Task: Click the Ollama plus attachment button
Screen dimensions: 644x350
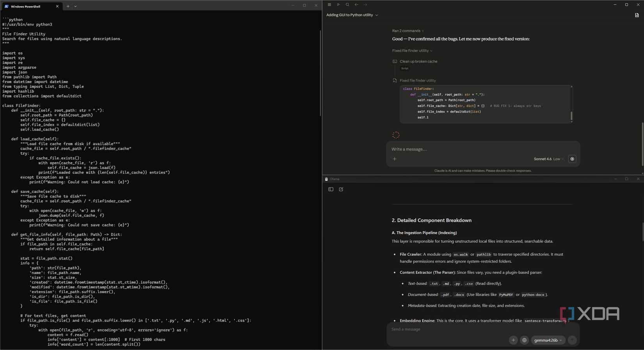Action: pos(513,340)
